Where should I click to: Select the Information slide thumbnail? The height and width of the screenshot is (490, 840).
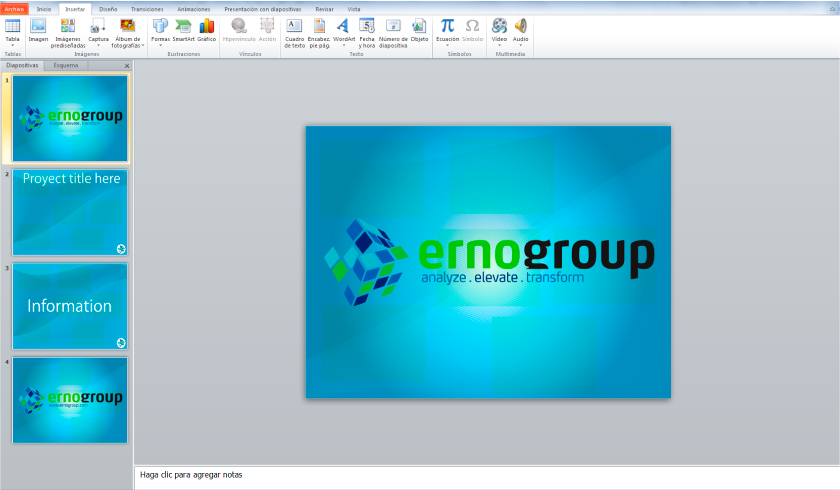tap(70, 306)
